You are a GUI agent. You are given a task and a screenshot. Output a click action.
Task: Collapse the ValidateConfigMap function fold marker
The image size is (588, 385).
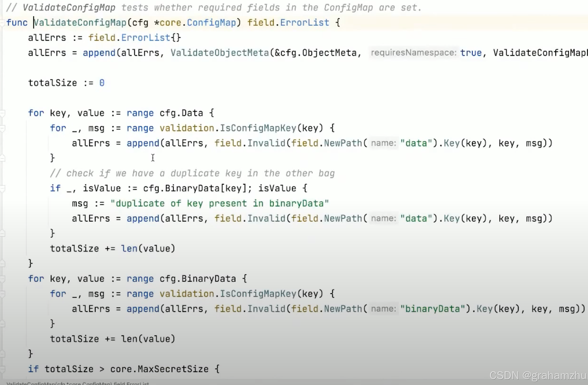[x=2, y=23]
